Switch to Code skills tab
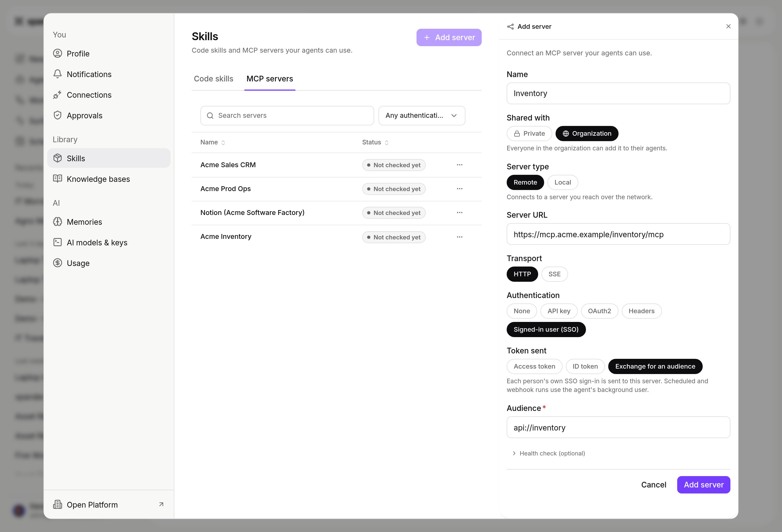This screenshot has height=532, width=782. point(213,79)
